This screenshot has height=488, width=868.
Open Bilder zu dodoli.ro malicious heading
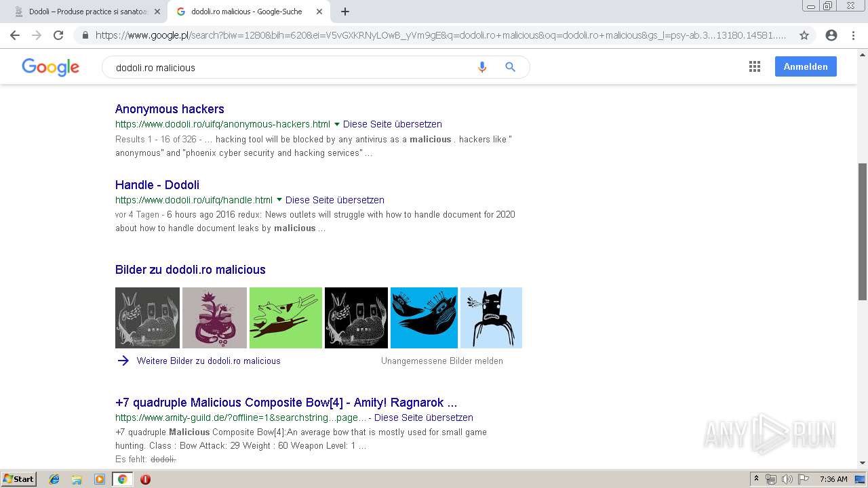191,270
